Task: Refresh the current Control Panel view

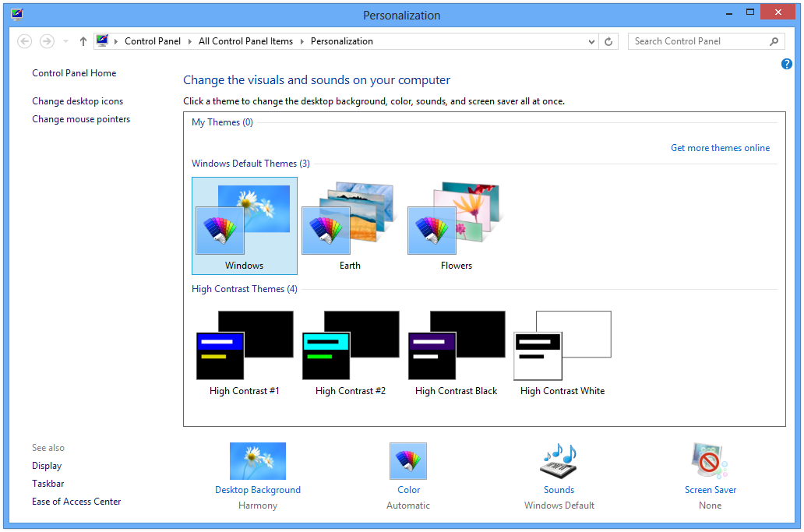Action: click(608, 41)
